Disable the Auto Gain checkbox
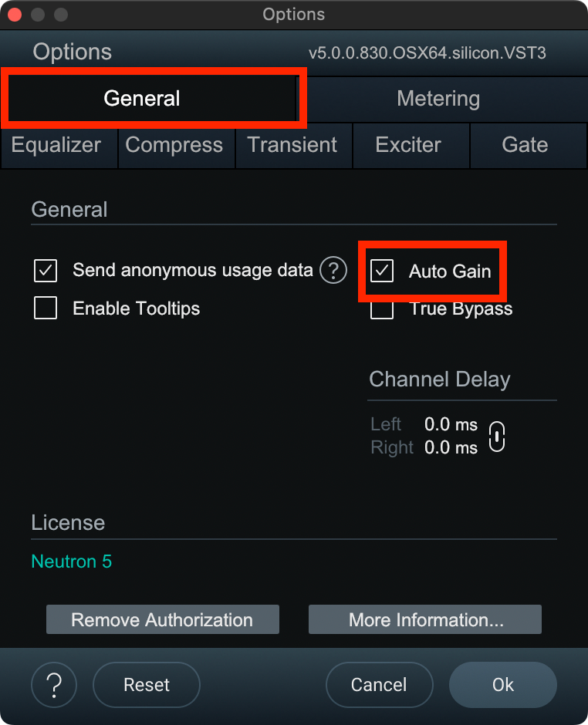Image resolution: width=588 pixels, height=725 pixels. click(382, 271)
